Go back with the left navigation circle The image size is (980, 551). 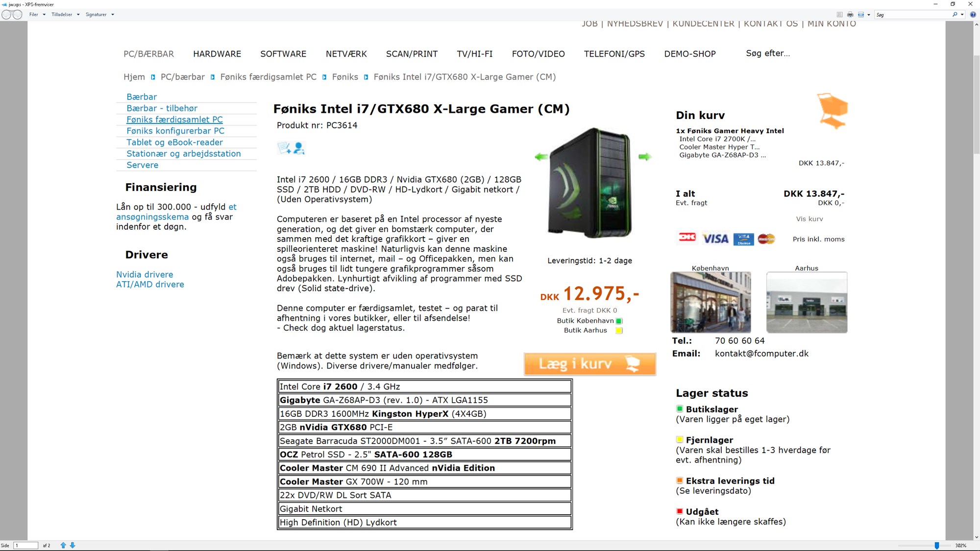point(6,15)
